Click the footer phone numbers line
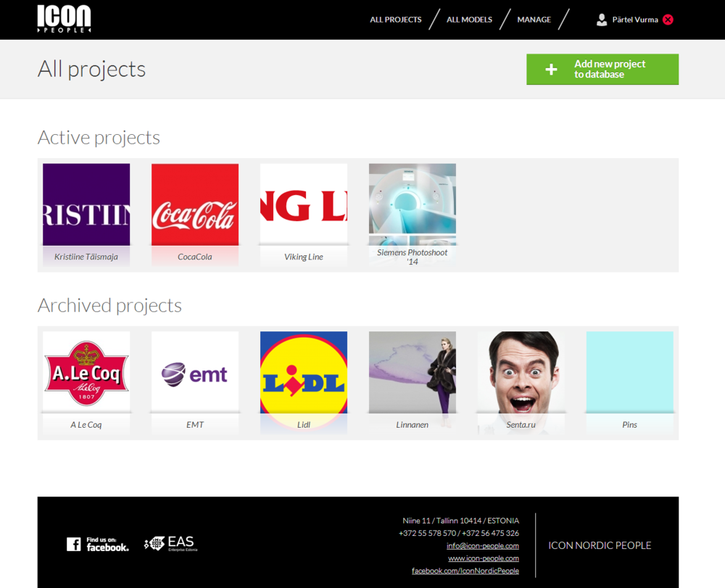Image resolution: width=725 pixels, height=588 pixels. click(459, 534)
